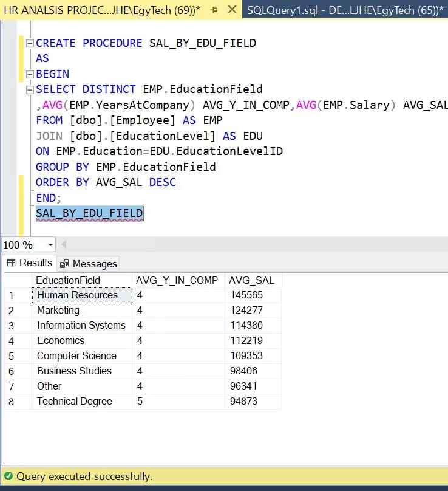Click the EducationField column header
448x491 pixels.
tap(82, 280)
